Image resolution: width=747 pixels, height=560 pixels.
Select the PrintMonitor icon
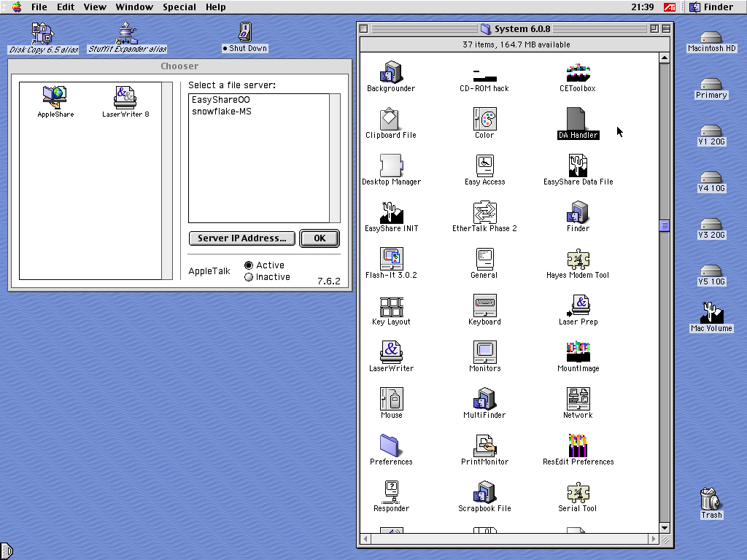[x=484, y=446]
